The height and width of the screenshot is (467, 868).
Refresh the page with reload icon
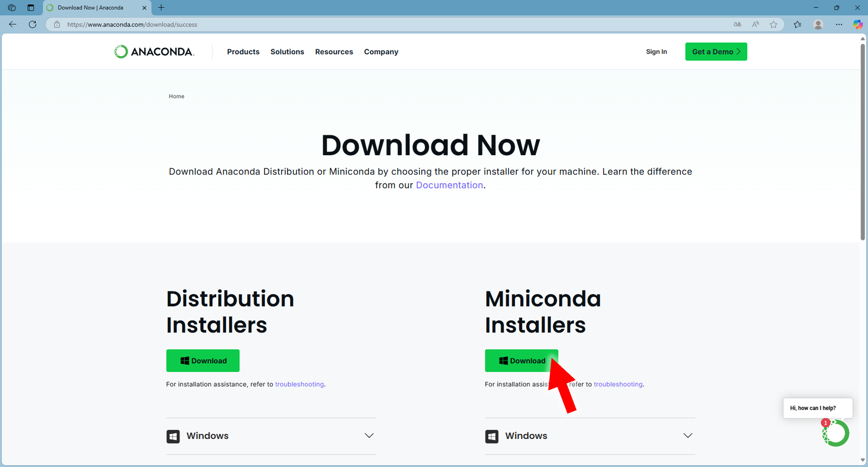click(33, 25)
